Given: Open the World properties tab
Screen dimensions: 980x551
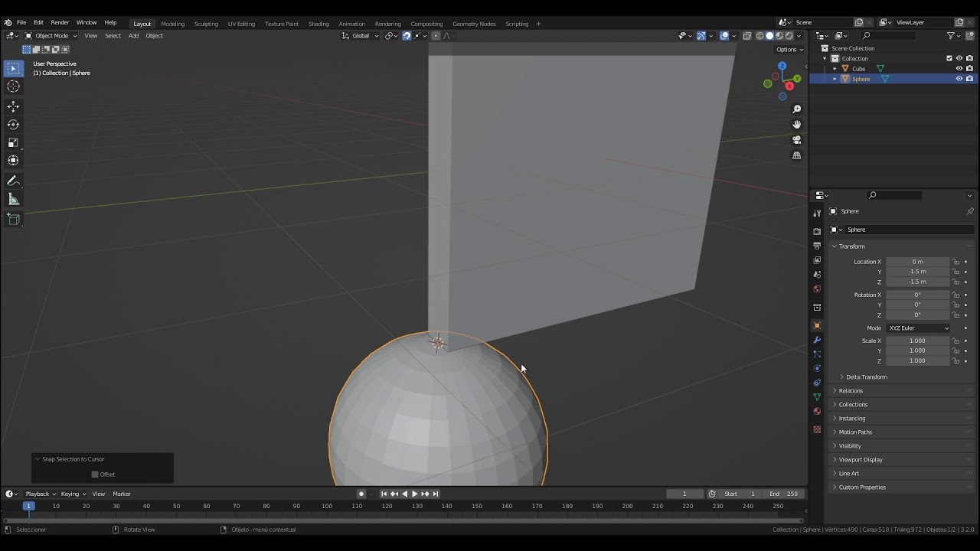Looking at the screenshot, I should [x=817, y=289].
